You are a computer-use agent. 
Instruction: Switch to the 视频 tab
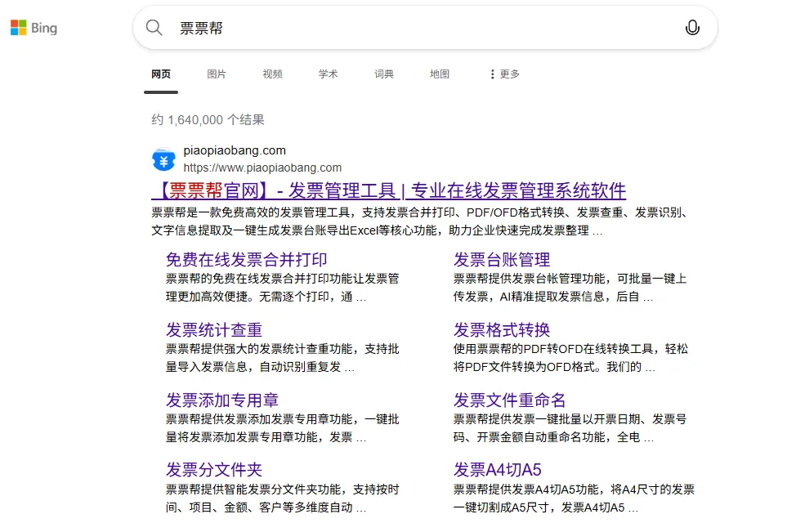(x=272, y=74)
